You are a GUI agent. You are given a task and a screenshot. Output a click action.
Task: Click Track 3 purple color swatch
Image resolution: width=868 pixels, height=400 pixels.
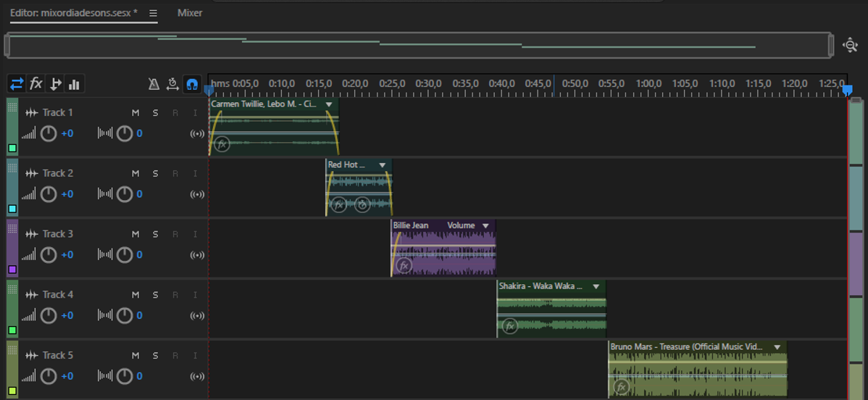click(12, 270)
